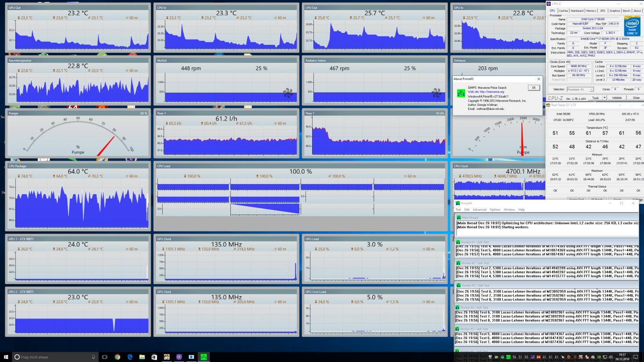Click the CPU Clock 4700.1 MHz value
Screen dimensions: 644x362
pyautogui.click(x=523, y=171)
